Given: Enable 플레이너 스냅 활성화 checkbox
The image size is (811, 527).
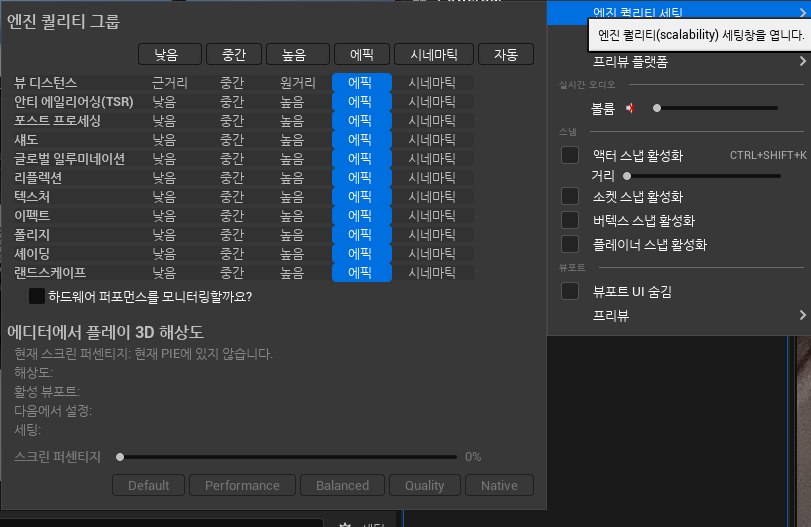Looking at the screenshot, I should tap(570, 244).
